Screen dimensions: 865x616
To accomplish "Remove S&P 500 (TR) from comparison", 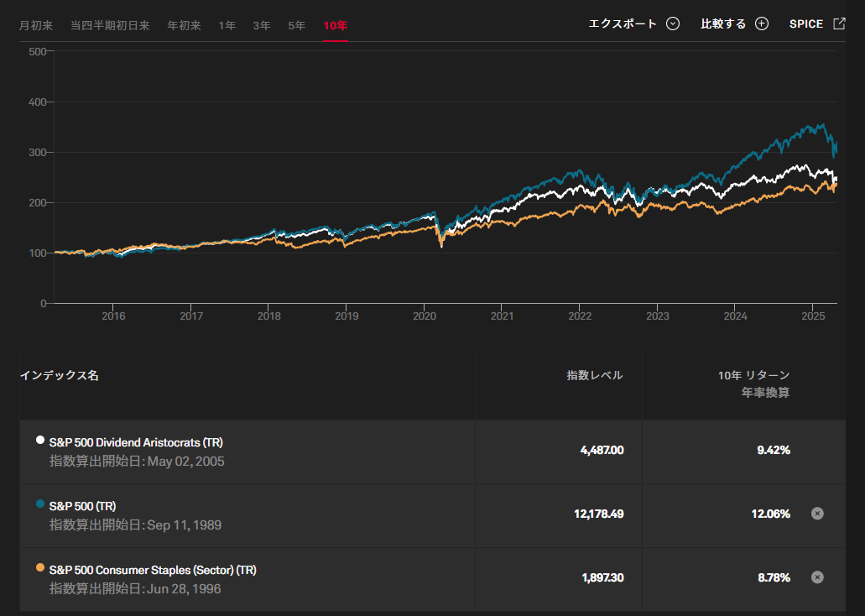I will coord(817,514).
